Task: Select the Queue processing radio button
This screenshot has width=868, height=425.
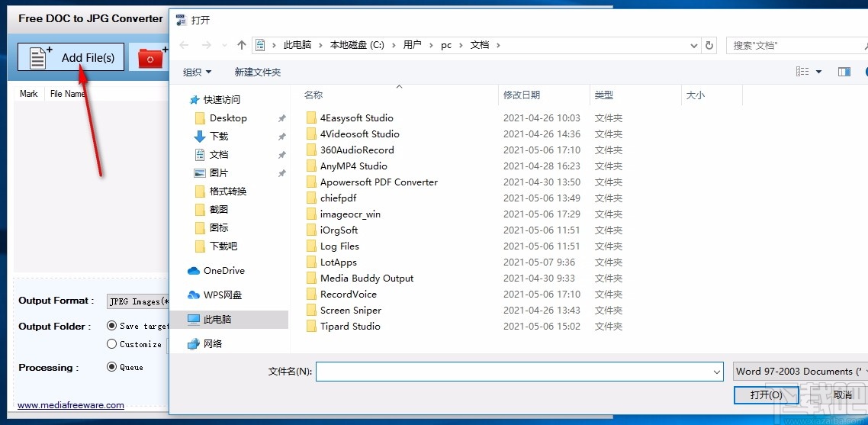Action: click(112, 366)
